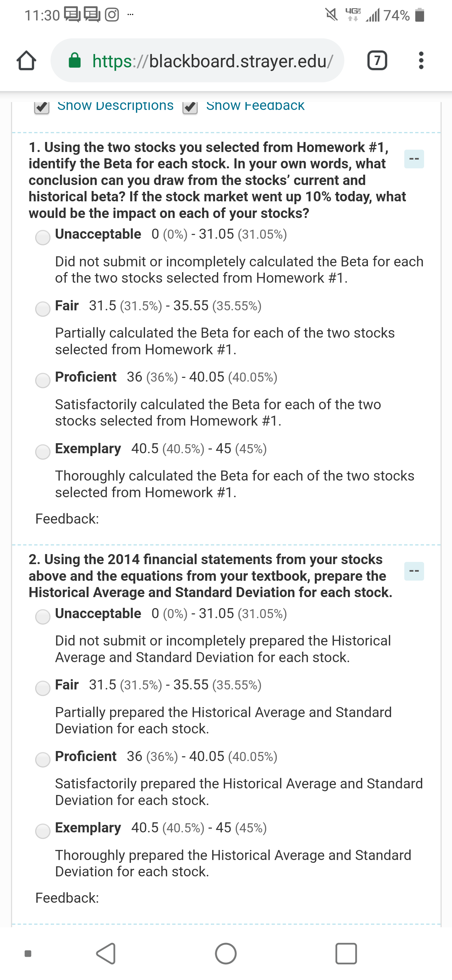
Task: Tap the green secure padlock icon
Action: click(74, 60)
